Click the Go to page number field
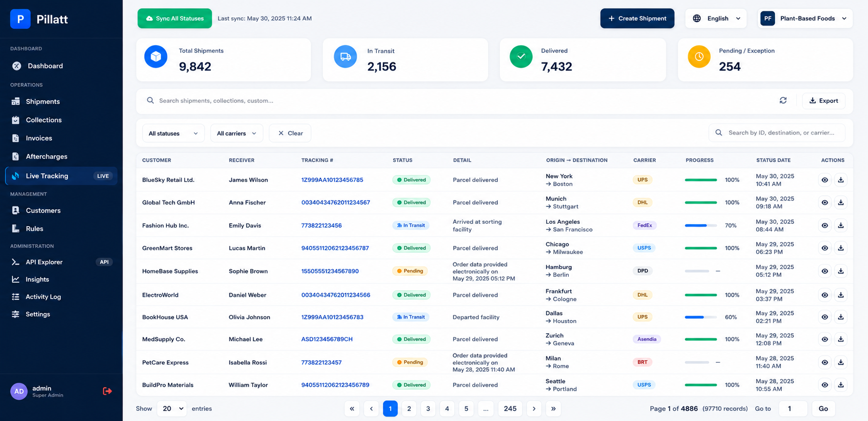This screenshot has height=421, width=868. coord(793,408)
